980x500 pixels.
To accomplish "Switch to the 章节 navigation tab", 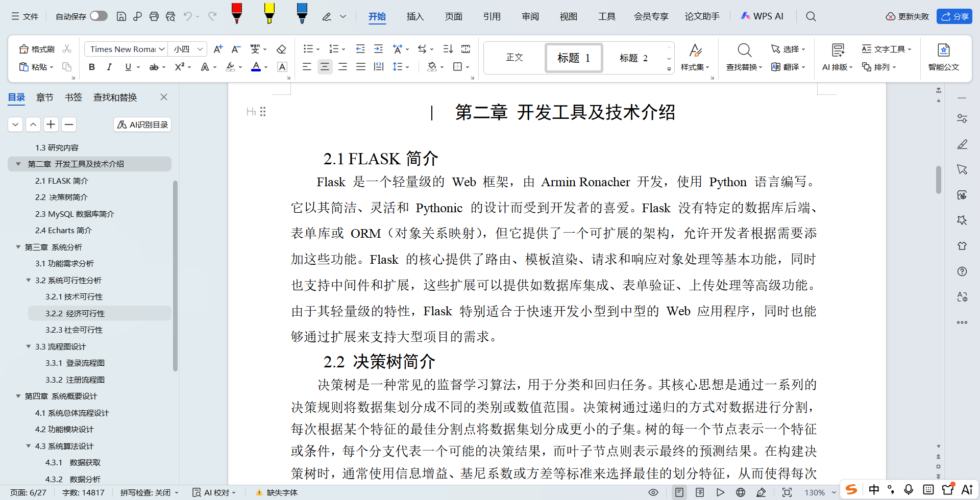I will coord(45,97).
